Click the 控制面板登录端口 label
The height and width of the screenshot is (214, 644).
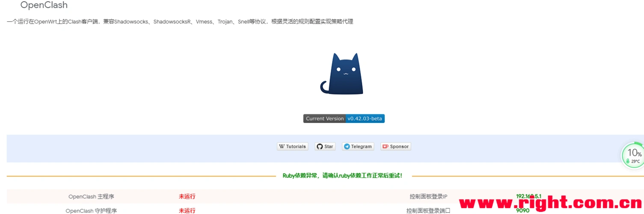tap(428, 211)
